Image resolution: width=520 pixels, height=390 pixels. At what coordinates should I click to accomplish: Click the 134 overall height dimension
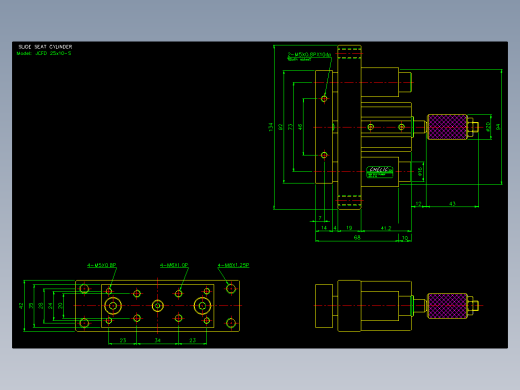pos(270,127)
